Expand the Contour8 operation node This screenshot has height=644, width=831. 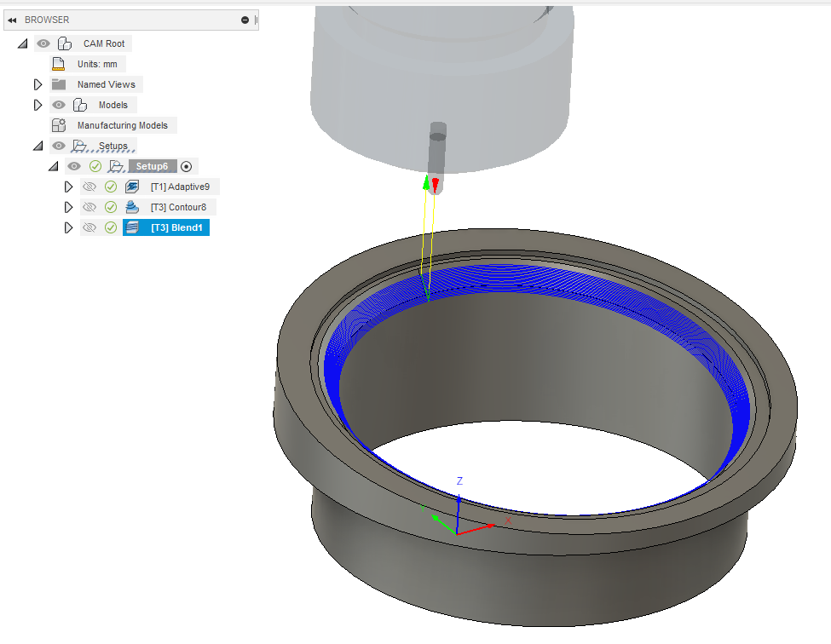[69, 207]
